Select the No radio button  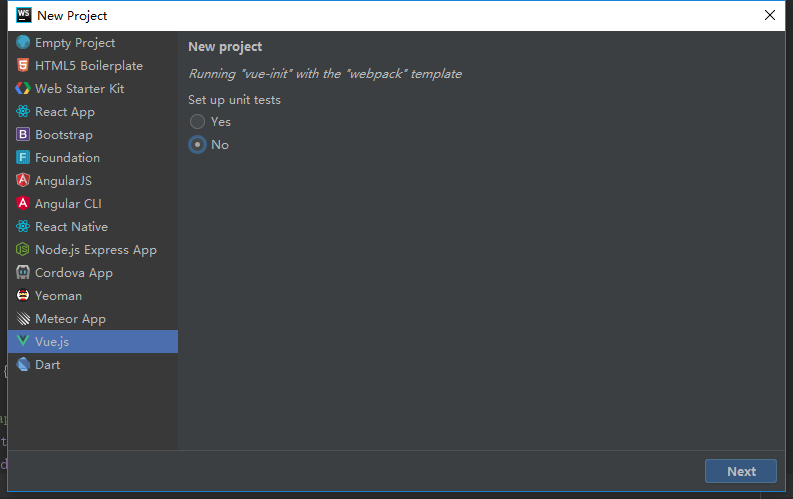197,145
